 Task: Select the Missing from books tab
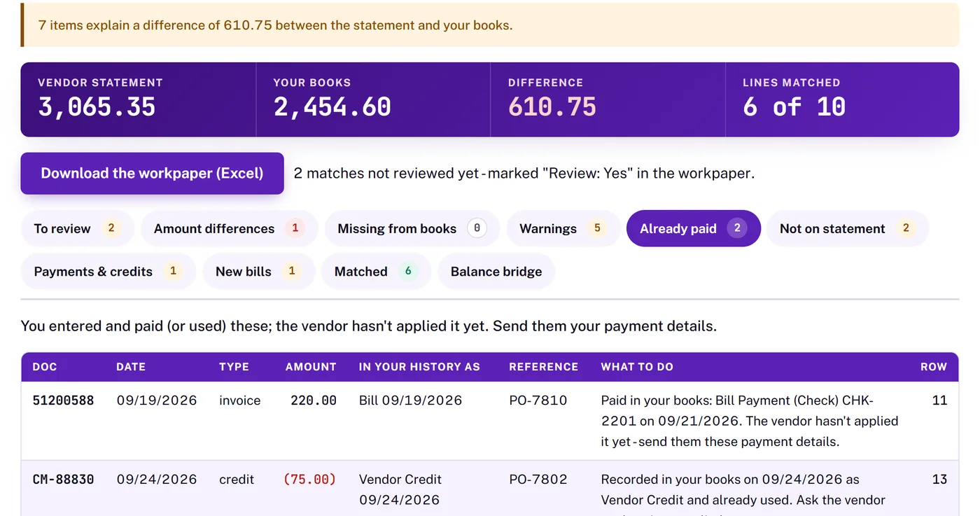click(412, 228)
